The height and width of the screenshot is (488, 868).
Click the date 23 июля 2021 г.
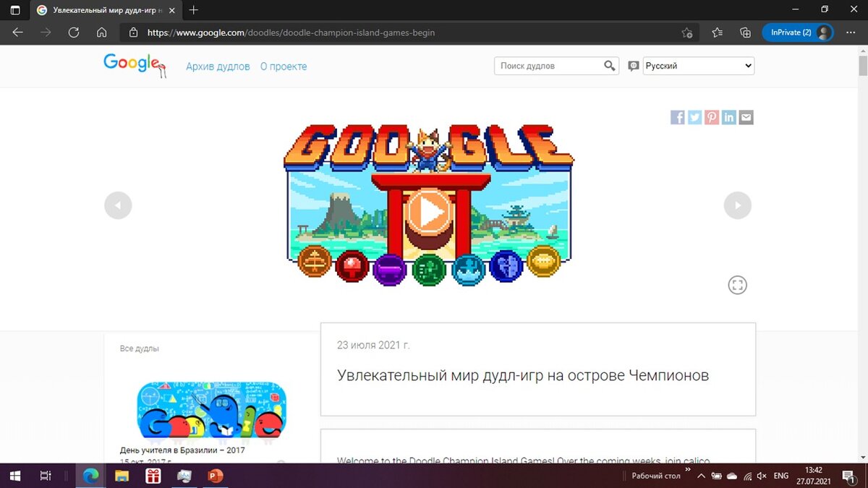(x=373, y=345)
